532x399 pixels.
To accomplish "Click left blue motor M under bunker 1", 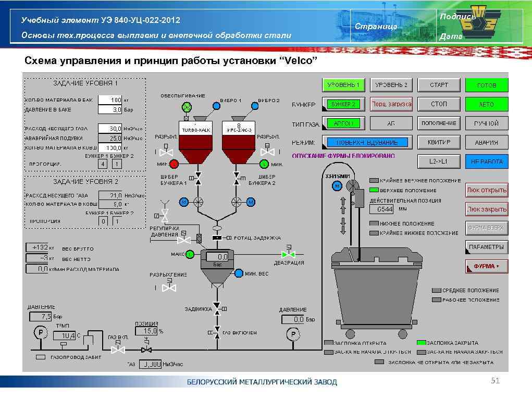I will click(184, 202).
